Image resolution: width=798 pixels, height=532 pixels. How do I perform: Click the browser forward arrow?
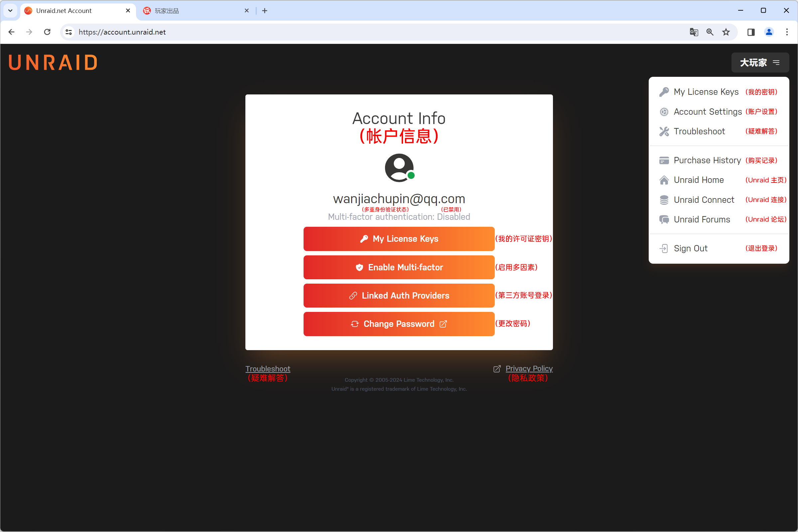click(x=29, y=32)
